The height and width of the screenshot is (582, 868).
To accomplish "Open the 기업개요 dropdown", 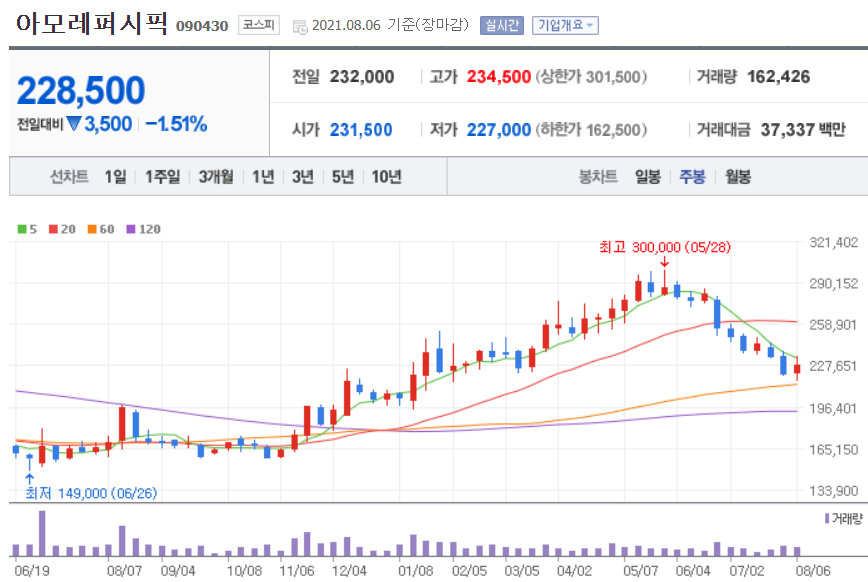I will point(565,25).
